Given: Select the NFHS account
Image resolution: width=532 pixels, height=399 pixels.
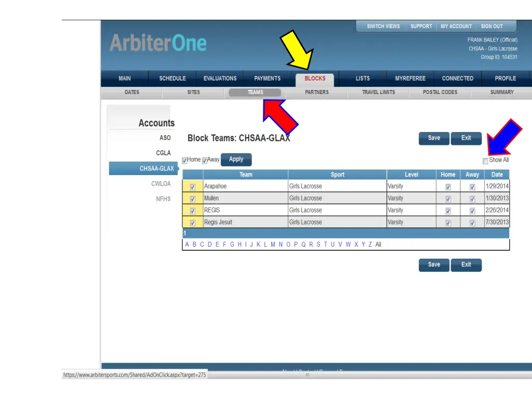Looking at the screenshot, I should point(163,199).
